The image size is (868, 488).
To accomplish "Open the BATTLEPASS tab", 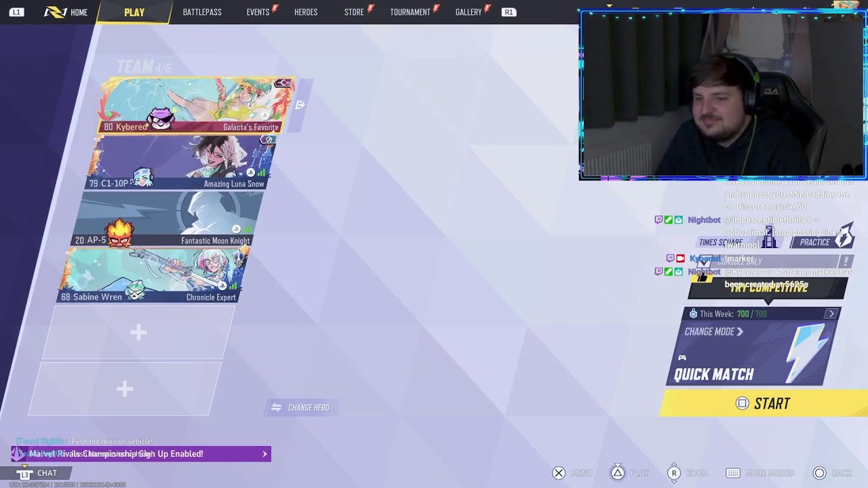I will click(202, 12).
